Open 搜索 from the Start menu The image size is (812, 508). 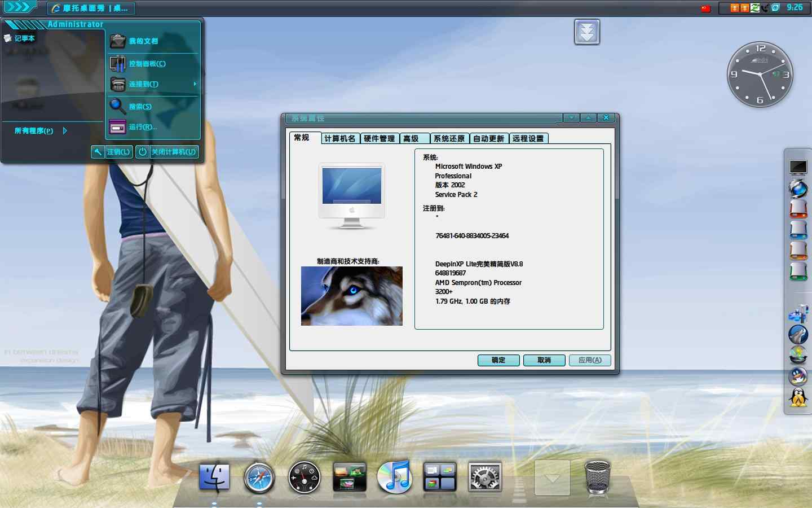point(153,106)
